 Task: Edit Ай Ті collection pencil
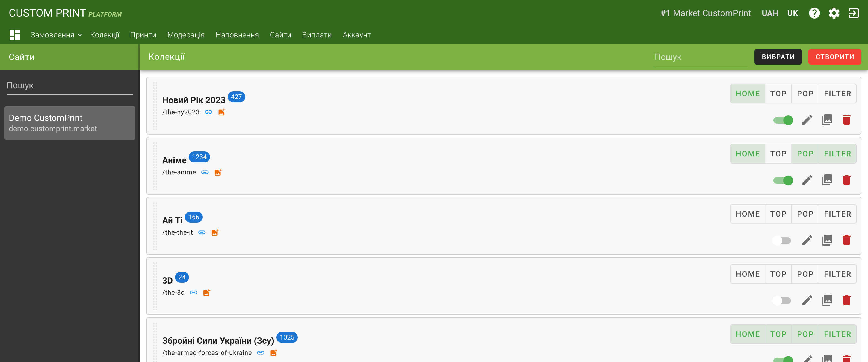(807, 240)
